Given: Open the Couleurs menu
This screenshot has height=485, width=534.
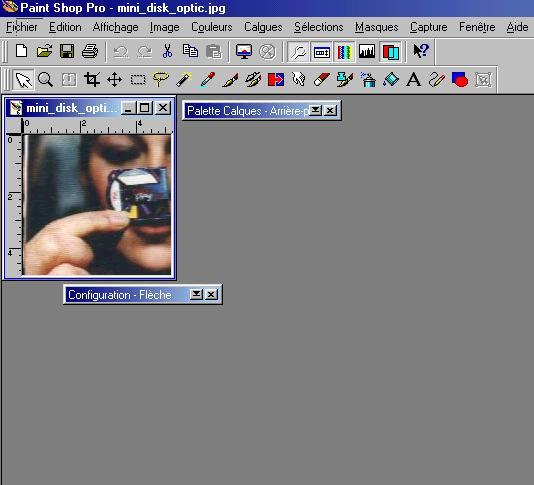Looking at the screenshot, I should pos(211,27).
